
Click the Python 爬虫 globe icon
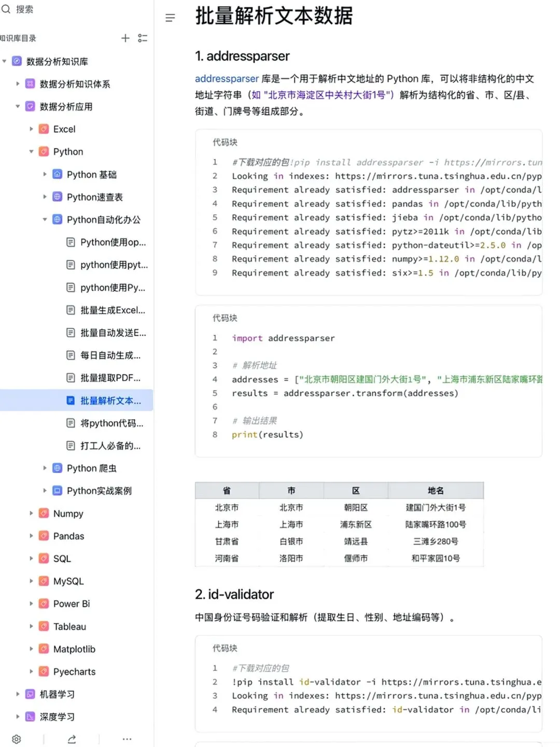point(58,468)
